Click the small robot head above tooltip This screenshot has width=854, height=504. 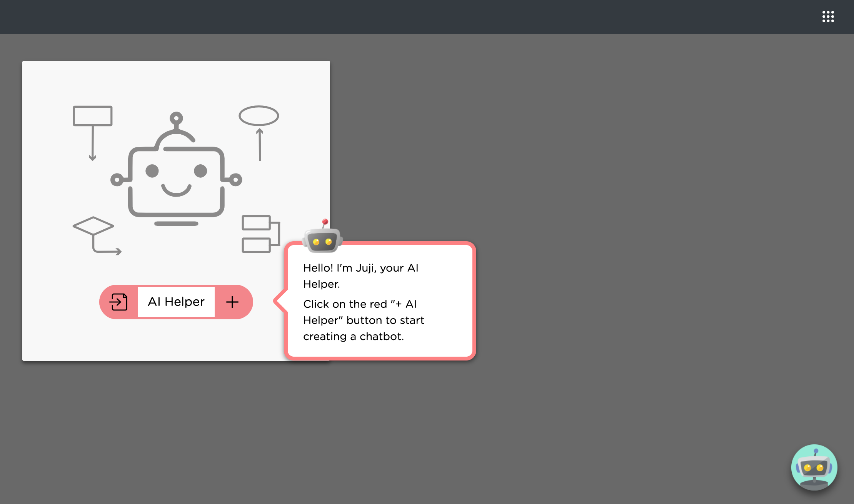coord(322,236)
